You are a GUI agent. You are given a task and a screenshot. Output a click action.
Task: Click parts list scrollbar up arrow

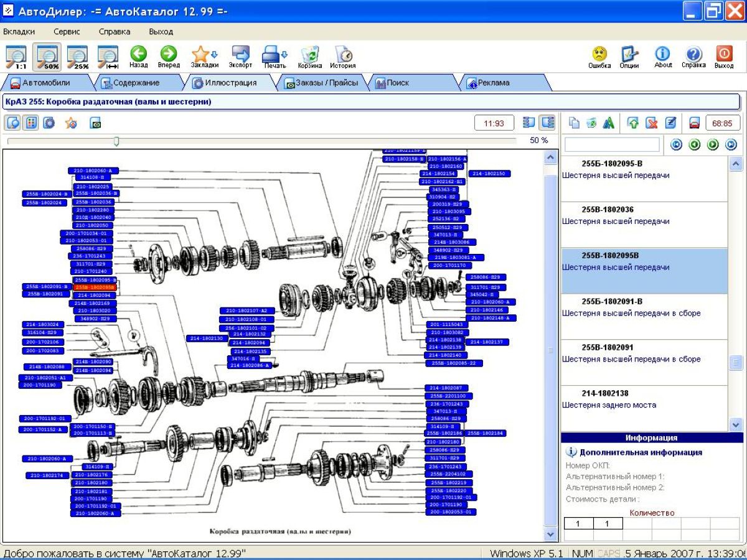[x=735, y=164]
